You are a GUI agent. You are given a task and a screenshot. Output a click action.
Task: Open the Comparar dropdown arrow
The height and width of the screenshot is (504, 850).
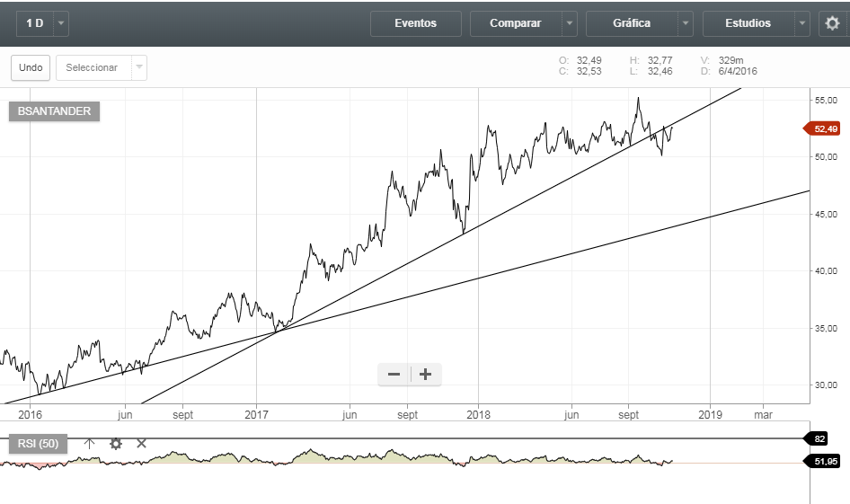click(570, 23)
